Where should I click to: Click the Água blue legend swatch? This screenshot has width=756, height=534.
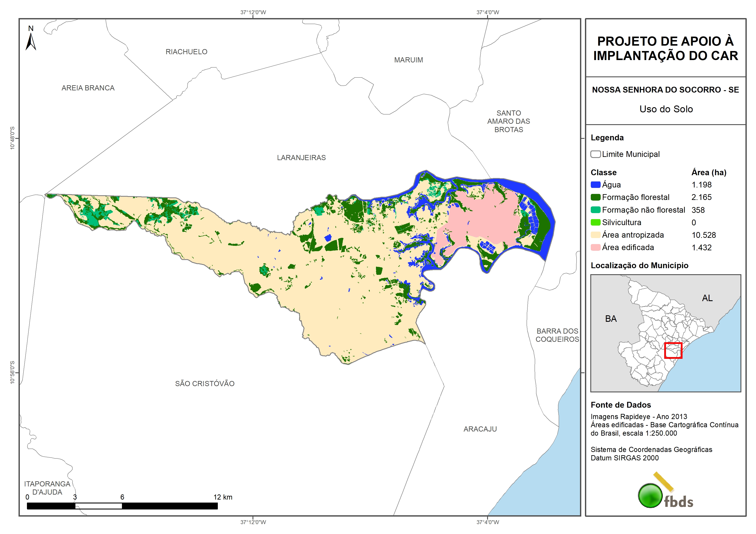tap(595, 185)
